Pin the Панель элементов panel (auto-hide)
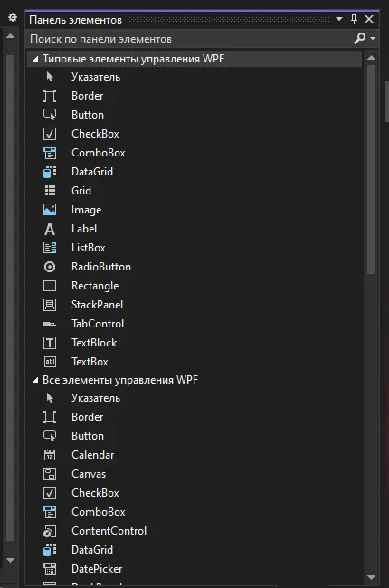The width and height of the screenshot is (389, 588). [x=354, y=19]
